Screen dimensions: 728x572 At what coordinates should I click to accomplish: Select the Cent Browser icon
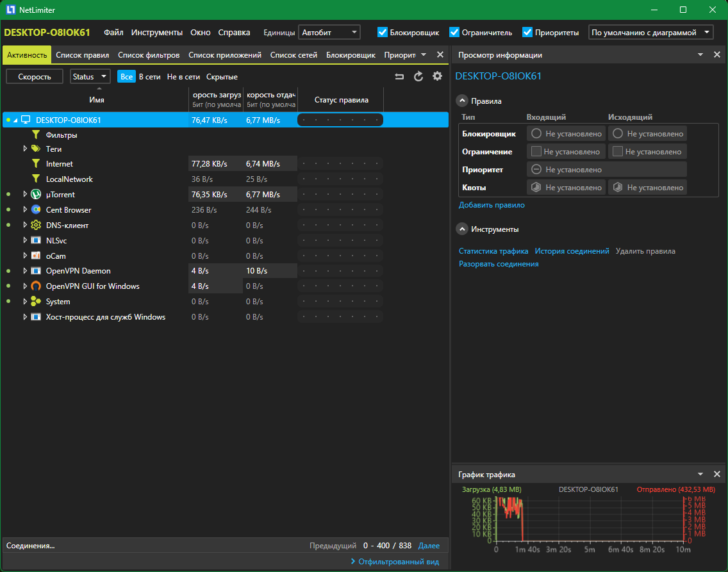pos(36,209)
